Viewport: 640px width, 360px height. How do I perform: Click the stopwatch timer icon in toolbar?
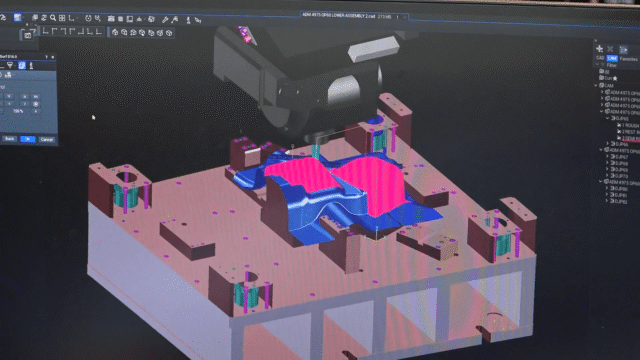(x=88, y=18)
